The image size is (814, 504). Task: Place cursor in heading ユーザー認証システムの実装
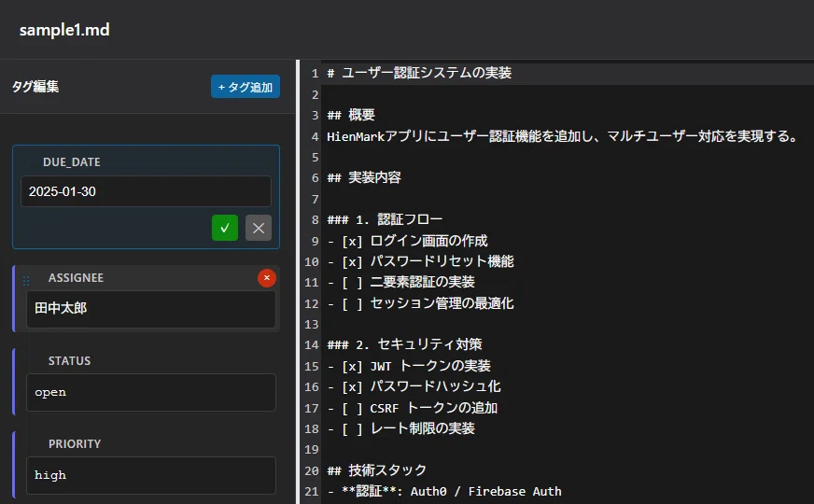[427, 73]
